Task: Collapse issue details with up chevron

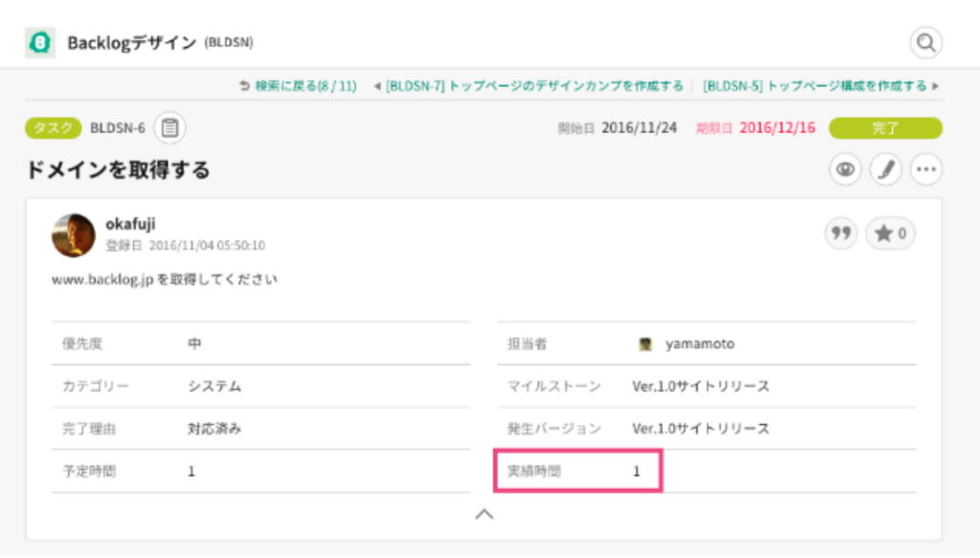Action: click(x=484, y=514)
